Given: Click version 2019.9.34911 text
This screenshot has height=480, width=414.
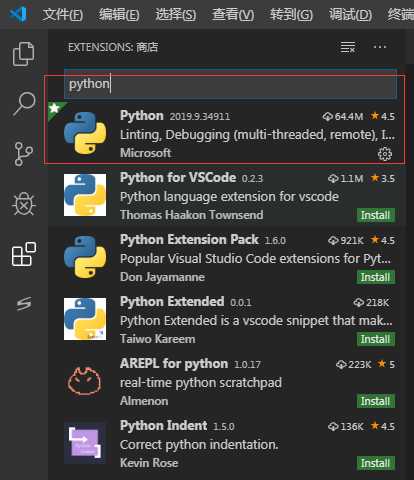Looking at the screenshot, I should tap(200, 117).
